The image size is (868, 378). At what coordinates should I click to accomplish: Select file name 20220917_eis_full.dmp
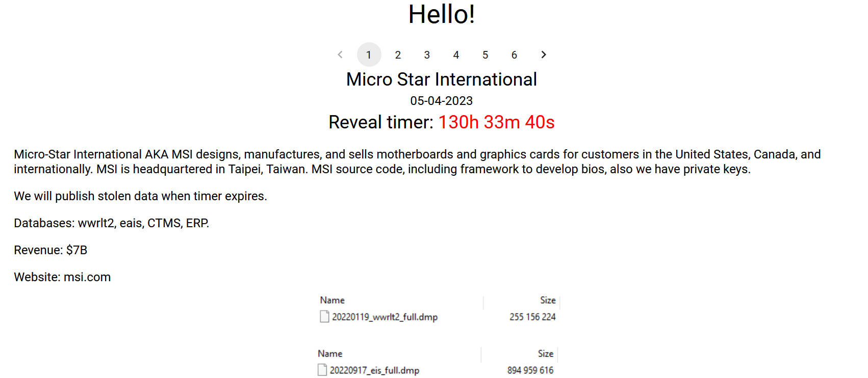(375, 370)
